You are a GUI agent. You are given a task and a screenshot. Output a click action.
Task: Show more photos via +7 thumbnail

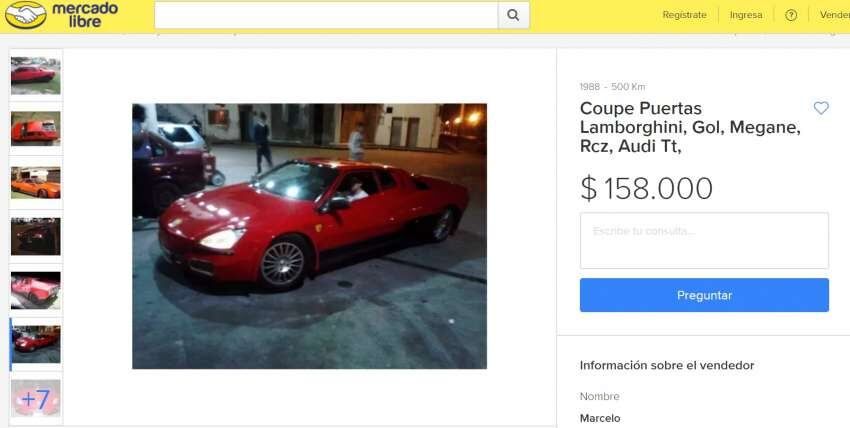pos(36,398)
